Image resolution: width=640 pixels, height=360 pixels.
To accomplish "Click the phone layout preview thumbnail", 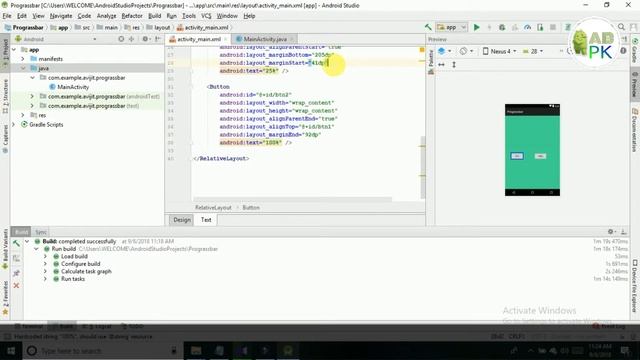I will click(532, 150).
